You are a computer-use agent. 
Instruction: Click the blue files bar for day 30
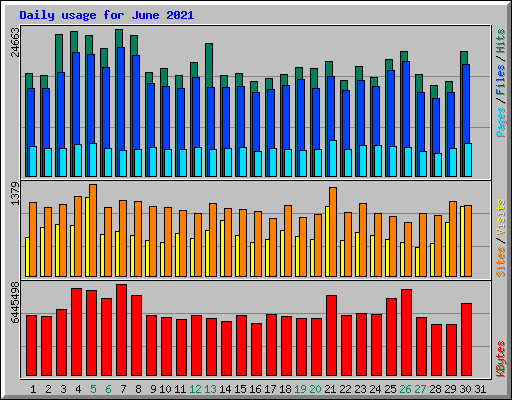click(466, 104)
